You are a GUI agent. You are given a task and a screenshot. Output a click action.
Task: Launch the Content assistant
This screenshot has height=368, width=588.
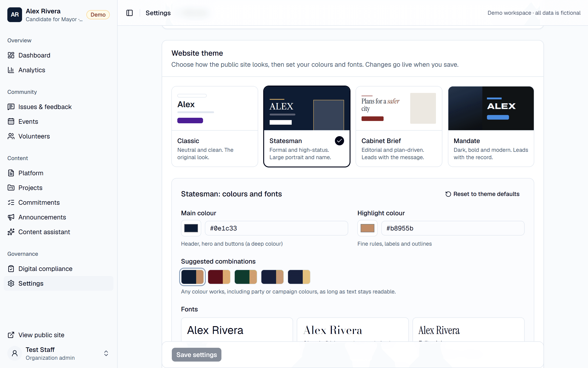pos(58,232)
